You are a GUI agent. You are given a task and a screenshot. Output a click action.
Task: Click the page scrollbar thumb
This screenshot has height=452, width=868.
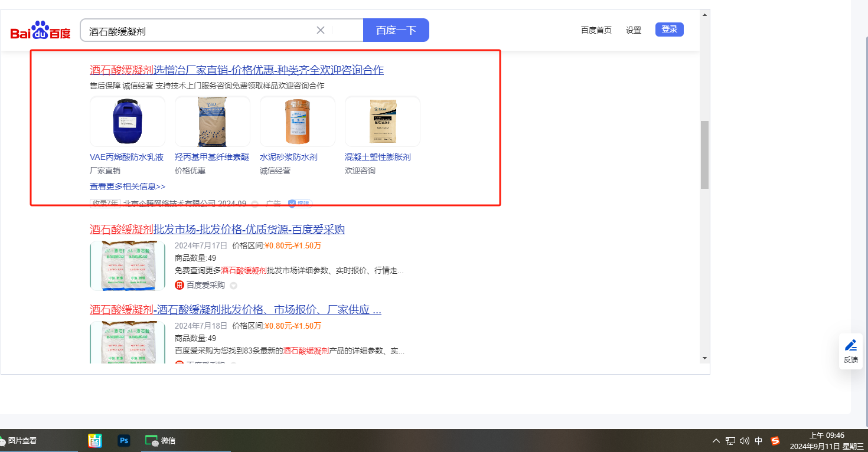point(704,155)
